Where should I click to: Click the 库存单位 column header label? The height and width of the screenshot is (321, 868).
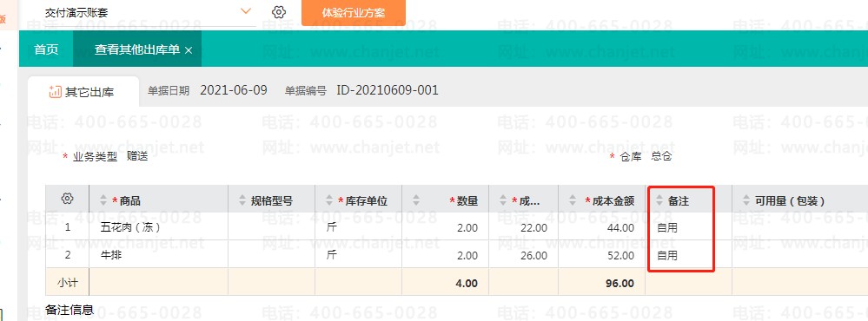pyautogui.click(x=367, y=201)
